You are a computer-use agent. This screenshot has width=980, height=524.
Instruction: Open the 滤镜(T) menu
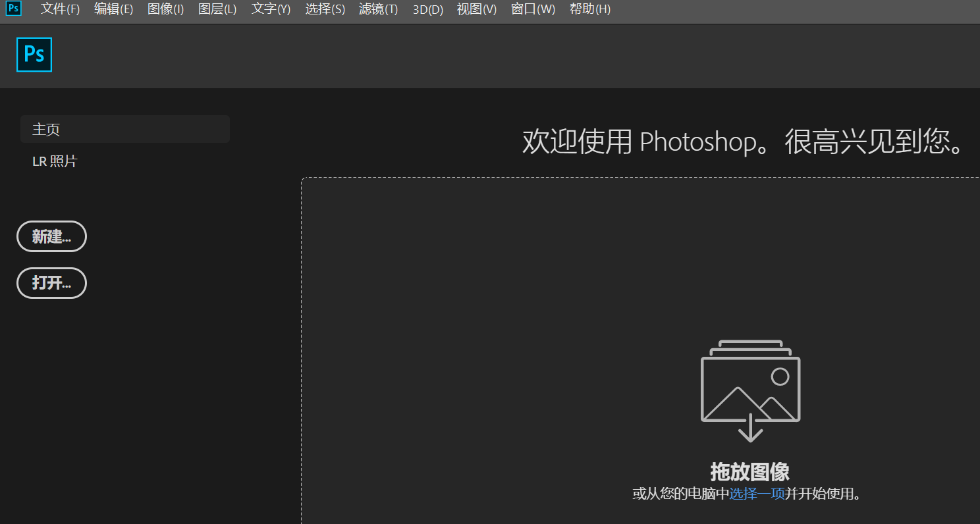point(378,9)
